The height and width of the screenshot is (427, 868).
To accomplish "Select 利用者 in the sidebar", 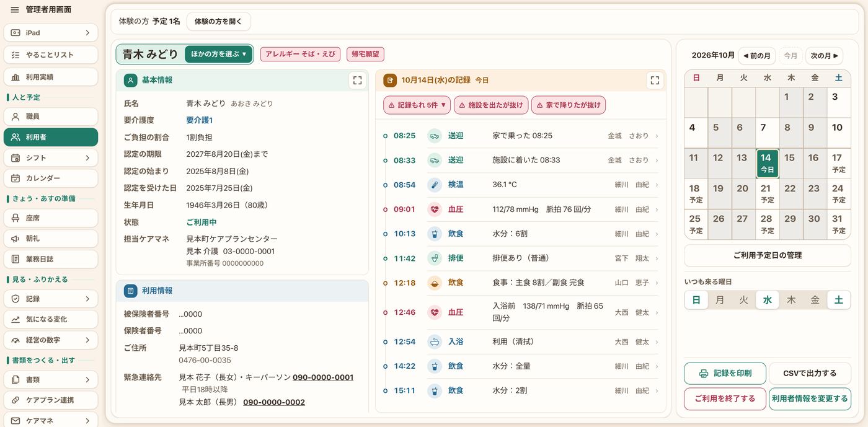I will click(x=51, y=137).
